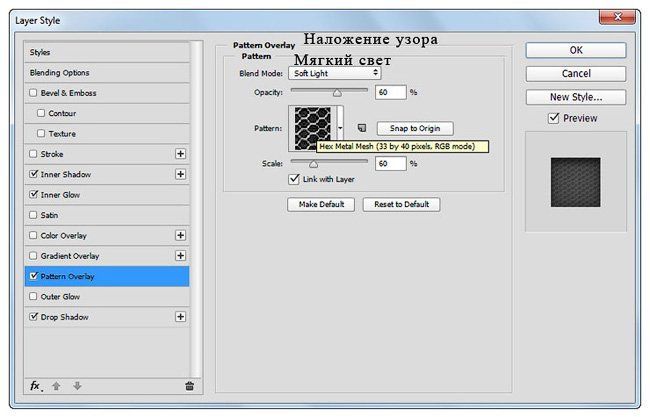650x417 pixels.
Task: Move effect down with the down arrow
Action: pyautogui.click(x=77, y=386)
